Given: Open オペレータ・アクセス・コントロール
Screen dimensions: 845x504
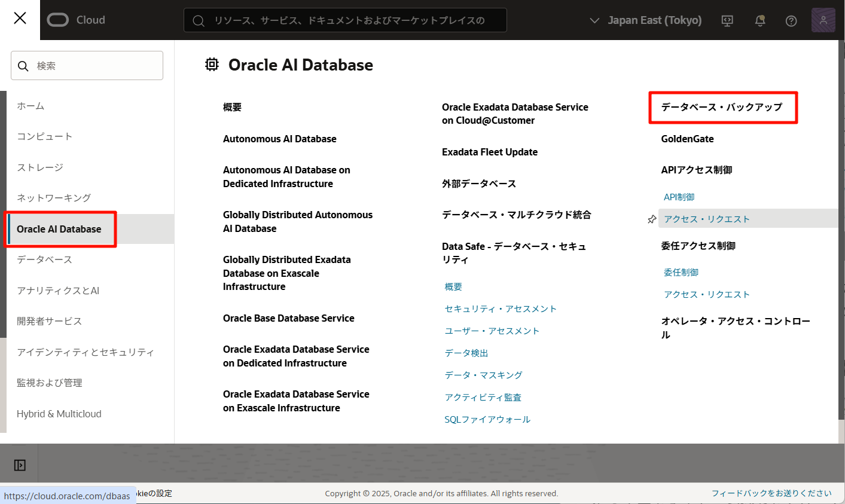Looking at the screenshot, I should coord(736,328).
